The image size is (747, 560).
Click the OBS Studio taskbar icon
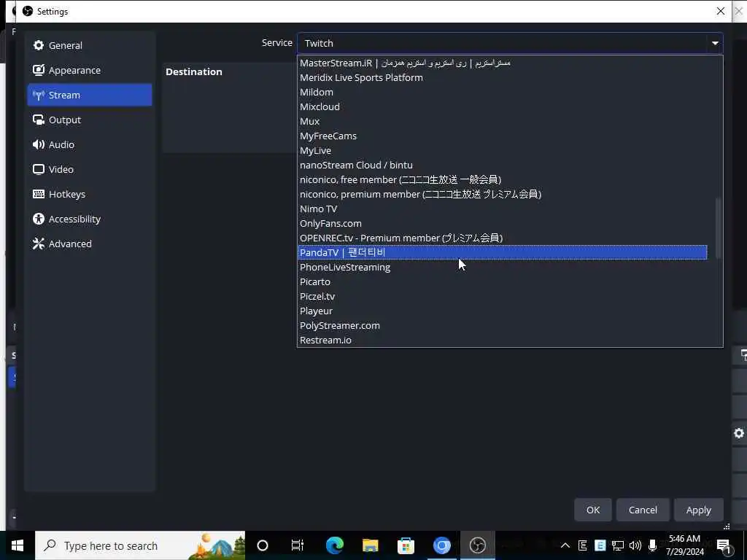point(477,545)
